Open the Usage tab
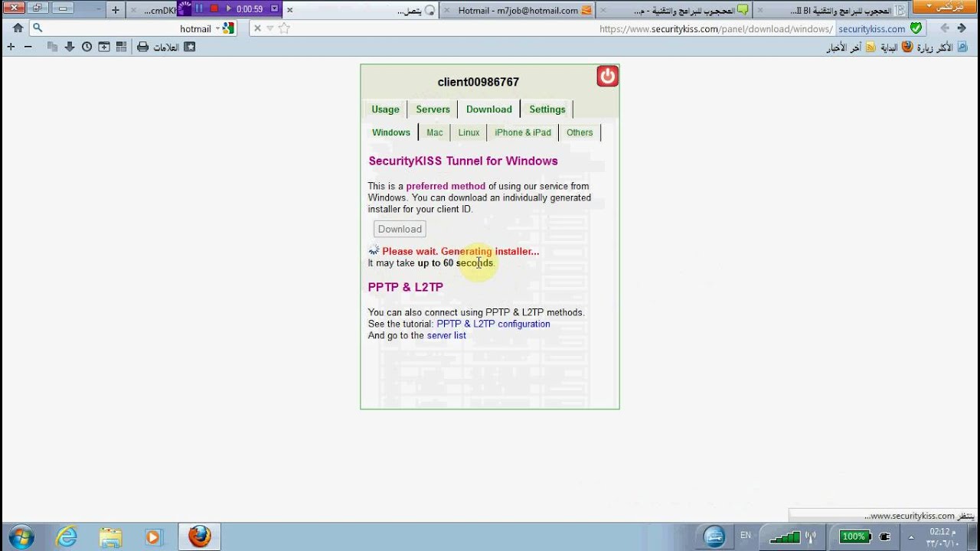The image size is (980, 551). coord(385,109)
